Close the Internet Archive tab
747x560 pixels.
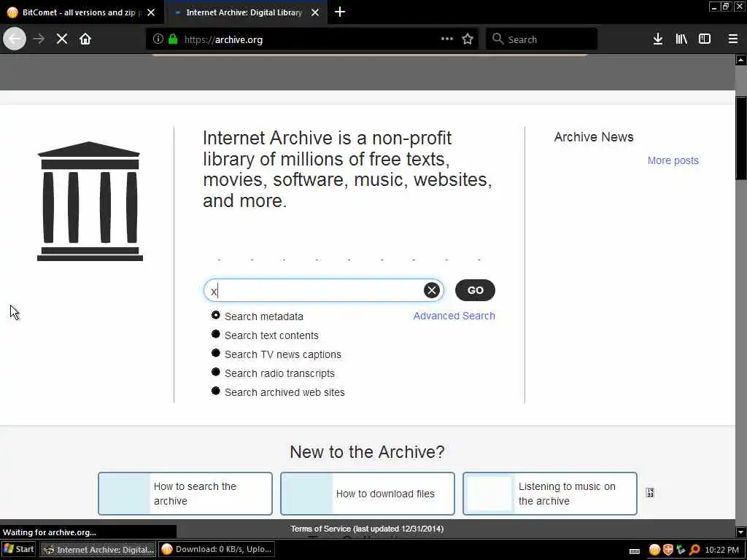coord(315,12)
